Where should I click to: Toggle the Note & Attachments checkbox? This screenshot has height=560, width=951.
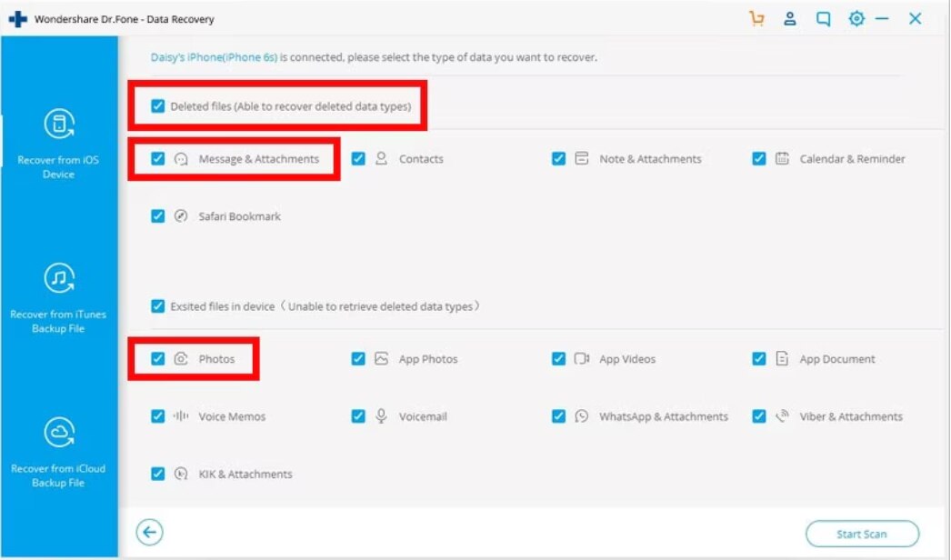click(x=558, y=159)
